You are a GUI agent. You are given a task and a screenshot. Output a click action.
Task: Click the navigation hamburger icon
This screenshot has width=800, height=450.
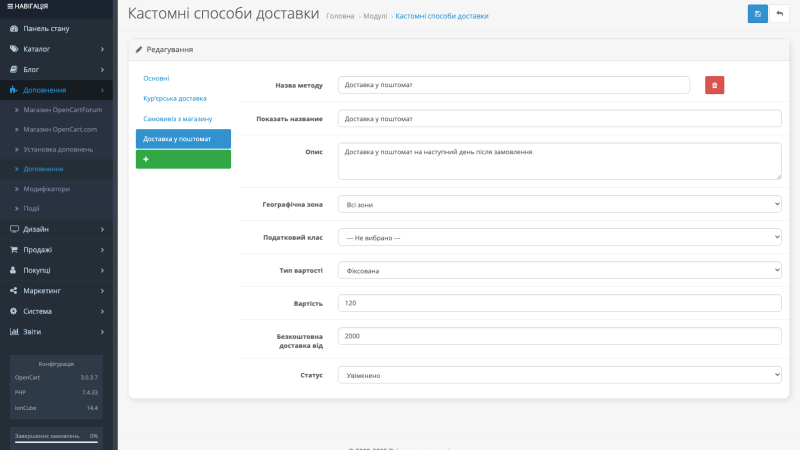pos(10,6)
